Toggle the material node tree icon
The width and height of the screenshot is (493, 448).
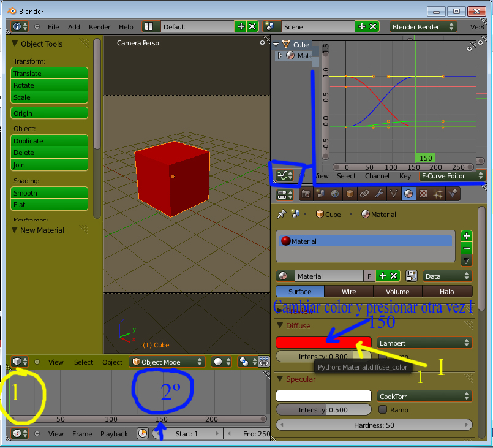pos(412,276)
